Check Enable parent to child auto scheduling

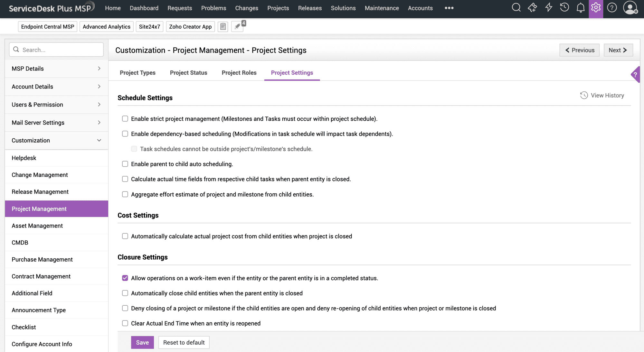click(x=125, y=164)
